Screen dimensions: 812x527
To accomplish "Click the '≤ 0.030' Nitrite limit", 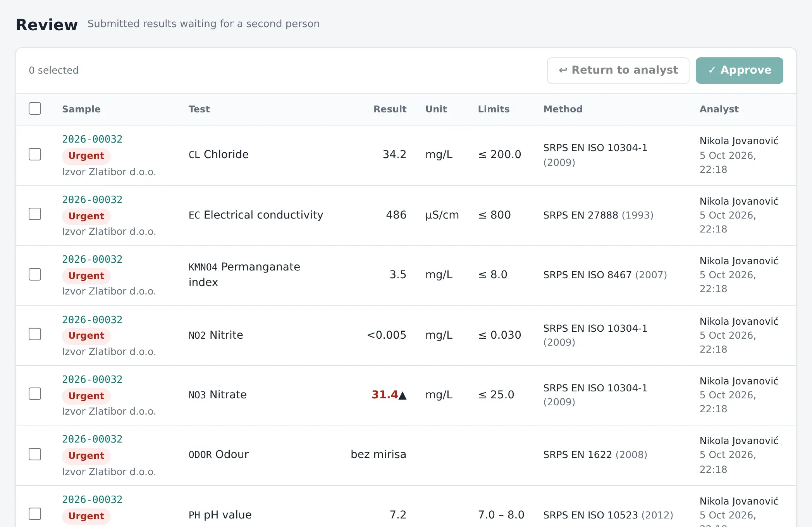I will point(500,335).
